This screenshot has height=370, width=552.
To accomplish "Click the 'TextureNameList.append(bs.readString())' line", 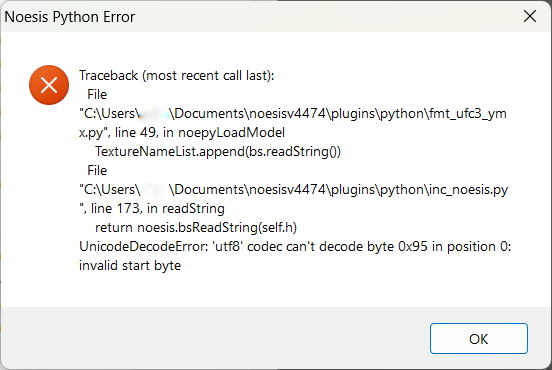I will point(218,151).
